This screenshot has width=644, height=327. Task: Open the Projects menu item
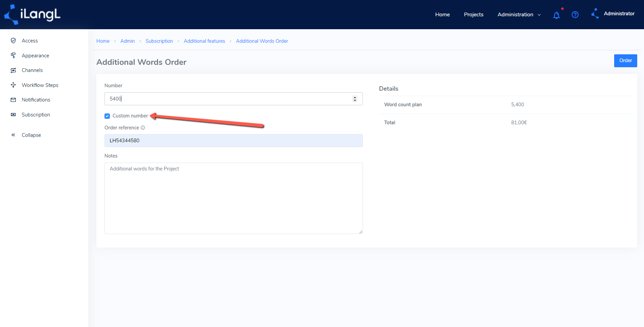click(473, 15)
